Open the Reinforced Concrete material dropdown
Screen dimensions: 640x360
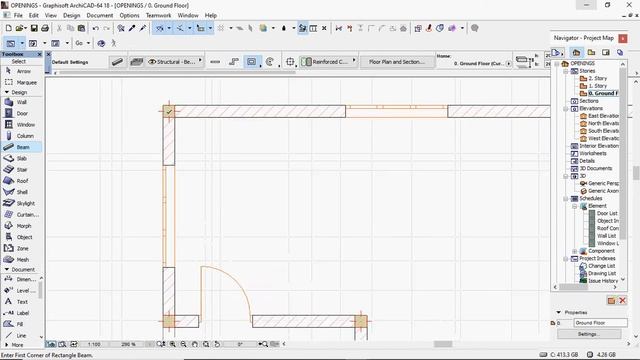point(329,62)
